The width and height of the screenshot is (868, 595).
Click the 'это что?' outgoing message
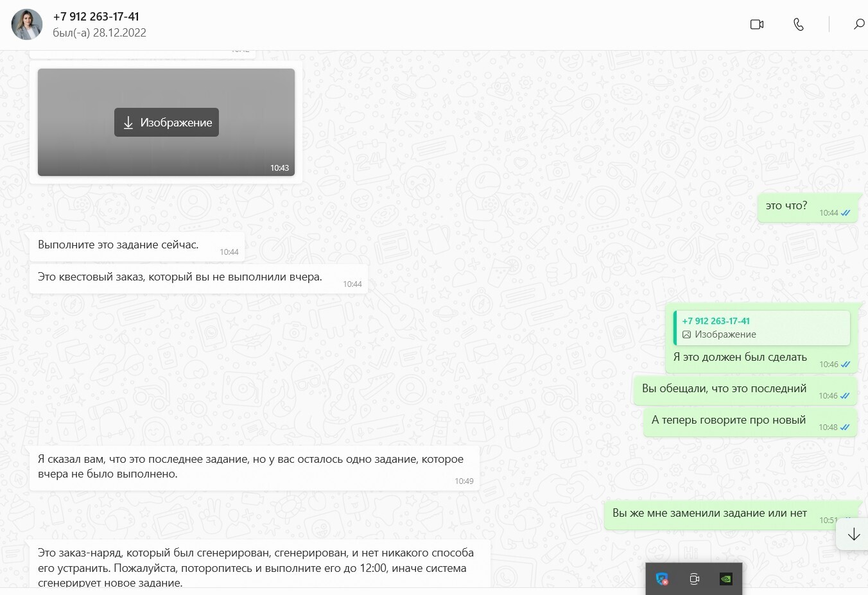(x=786, y=206)
